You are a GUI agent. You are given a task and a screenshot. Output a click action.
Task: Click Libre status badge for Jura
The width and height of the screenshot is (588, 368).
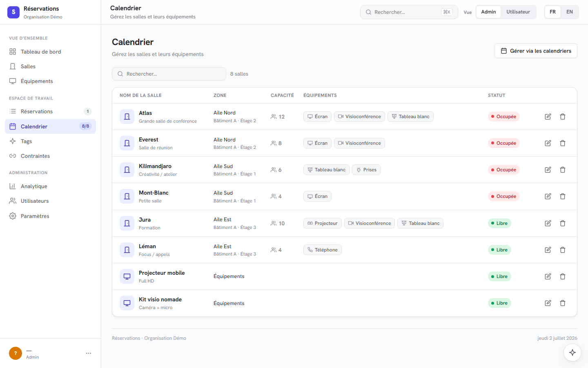click(x=499, y=223)
